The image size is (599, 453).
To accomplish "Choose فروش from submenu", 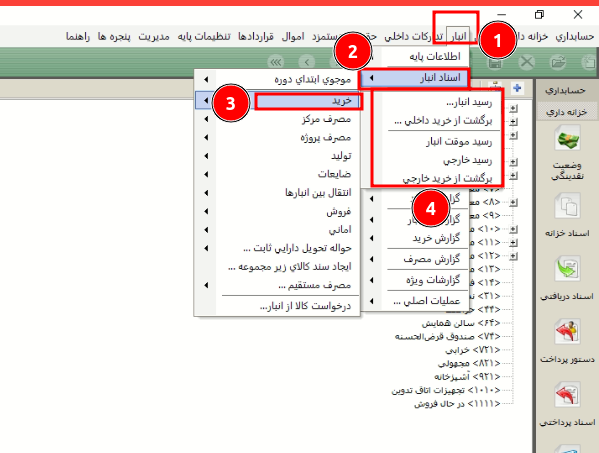I will pos(277,211).
